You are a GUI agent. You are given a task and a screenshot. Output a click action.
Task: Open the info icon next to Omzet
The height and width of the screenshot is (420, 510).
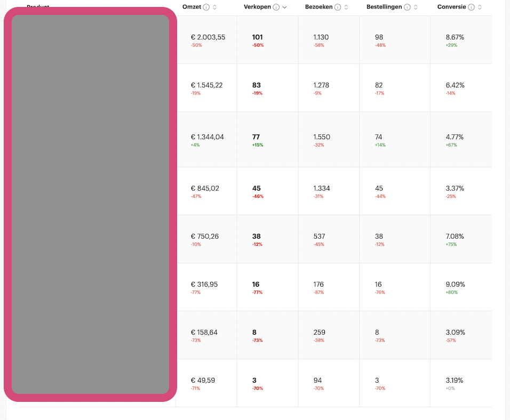coord(206,7)
